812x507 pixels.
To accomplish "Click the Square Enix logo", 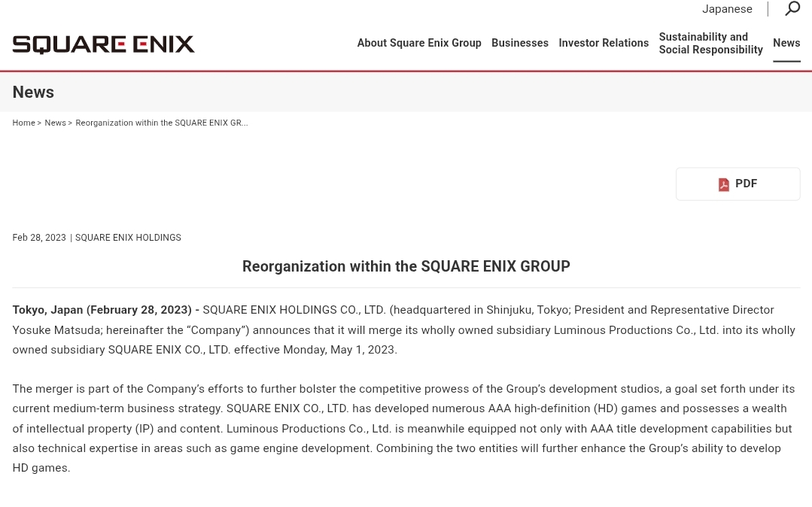I will (x=104, y=44).
